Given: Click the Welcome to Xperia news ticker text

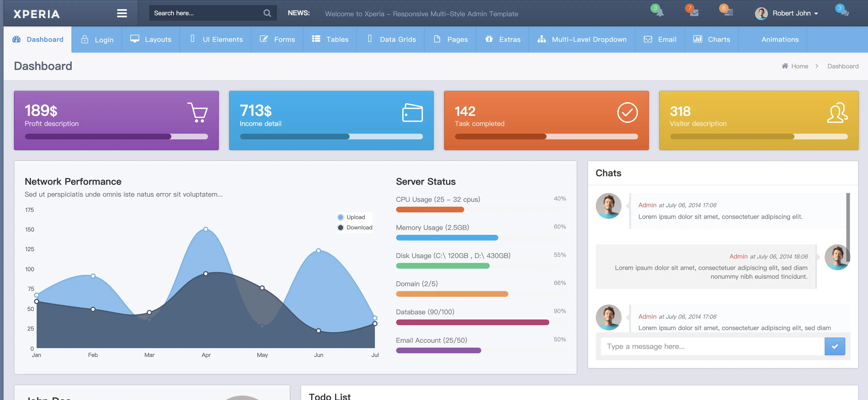Looking at the screenshot, I should click(422, 14).
